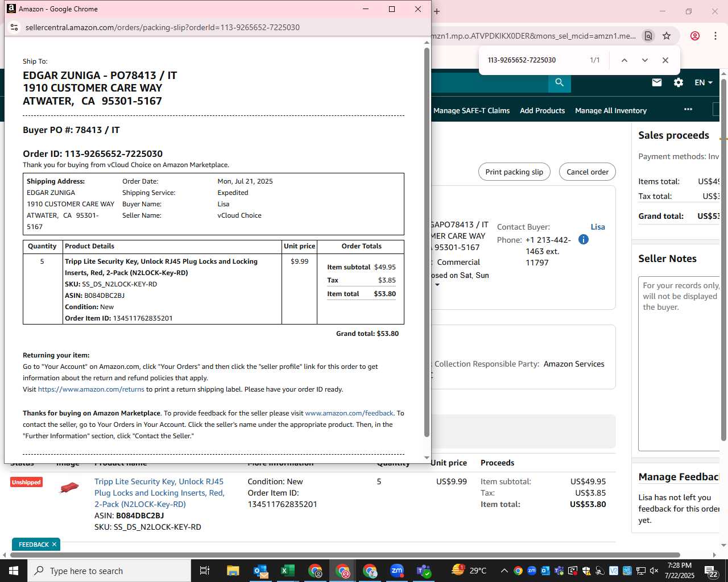Click the ASIN B084DBC2BJ in the order table
This screenshot has width=728, height=582.
129,516
